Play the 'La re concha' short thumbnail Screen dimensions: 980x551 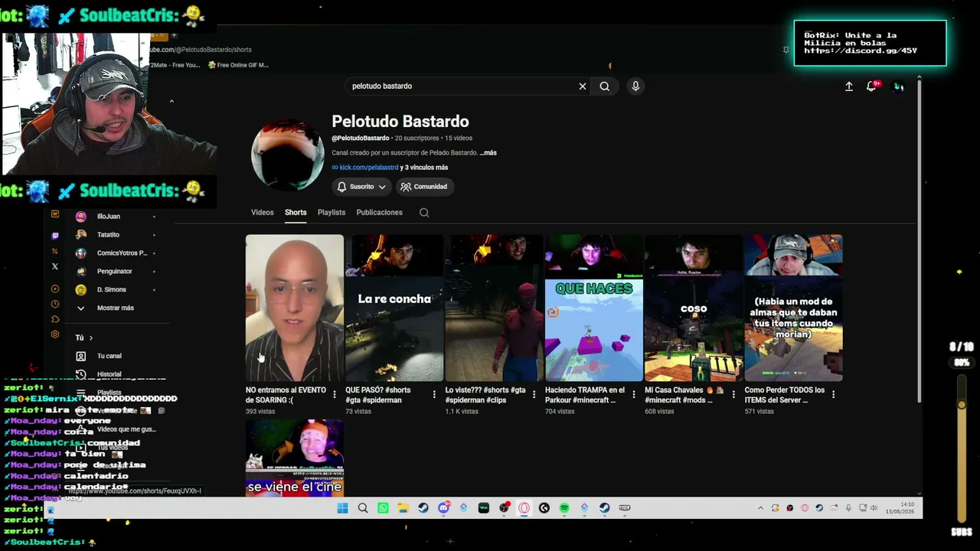tap(394, 308)
